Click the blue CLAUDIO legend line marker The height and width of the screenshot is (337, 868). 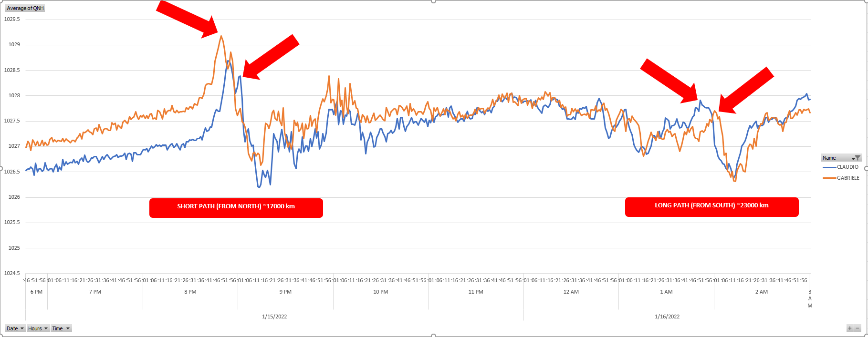click(x=829, y=167)
